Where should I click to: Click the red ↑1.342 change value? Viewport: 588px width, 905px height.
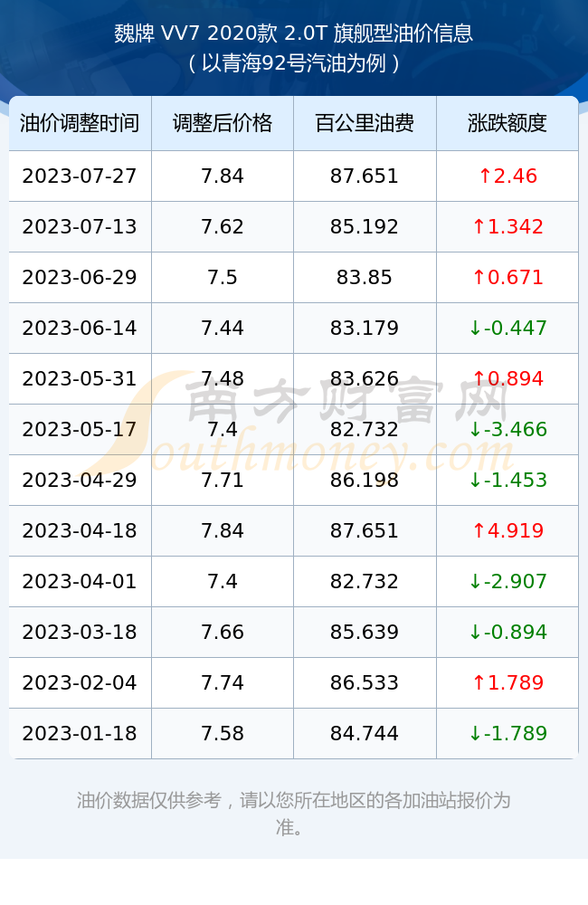pyautogui.click(x=507, y=227)
